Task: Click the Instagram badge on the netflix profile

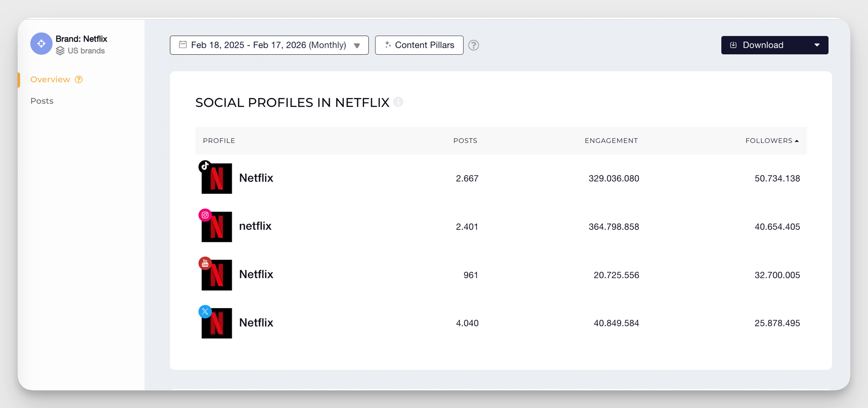Action: pyautogui.click(x=204, y=215)
